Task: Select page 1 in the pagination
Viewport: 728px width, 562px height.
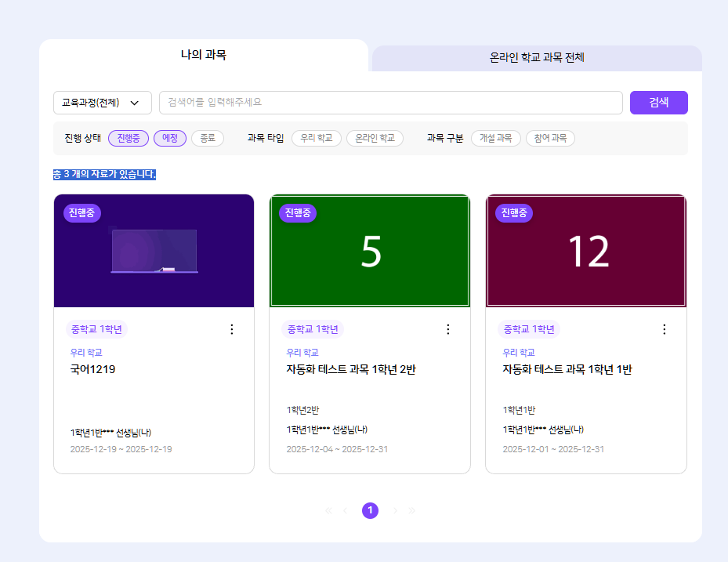Action: (x=370, y=511)
